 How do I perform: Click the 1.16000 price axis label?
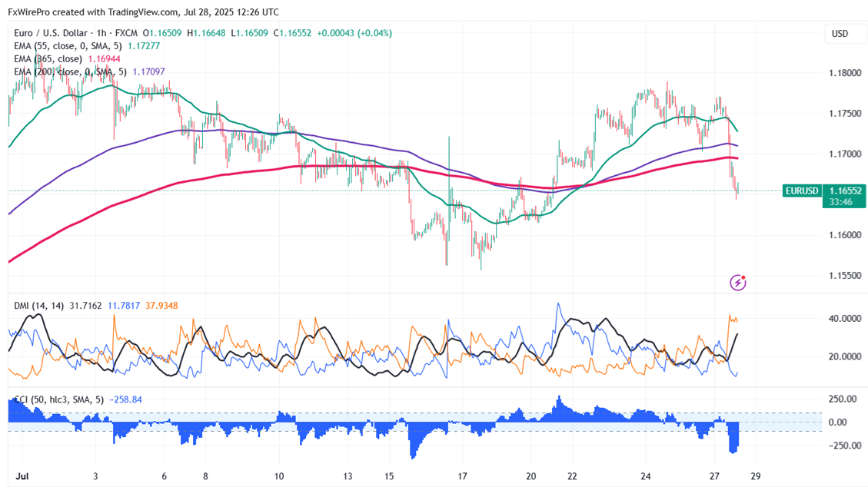tap(845, 235)
